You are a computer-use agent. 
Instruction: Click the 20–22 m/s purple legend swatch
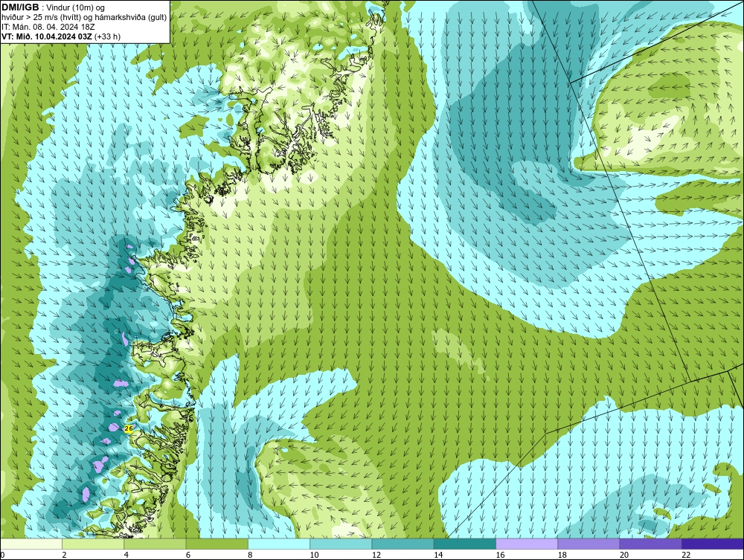(650, 544)
